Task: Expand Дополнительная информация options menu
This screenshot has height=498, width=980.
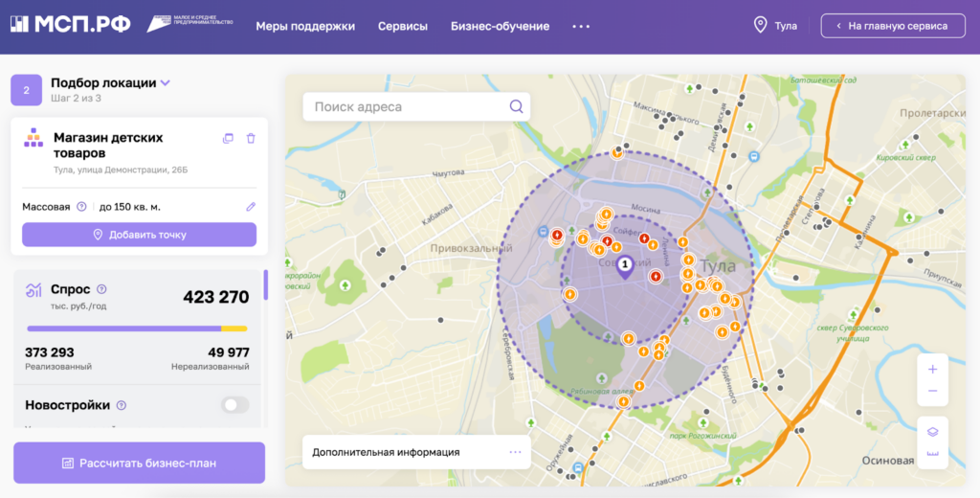Action: 515,452
